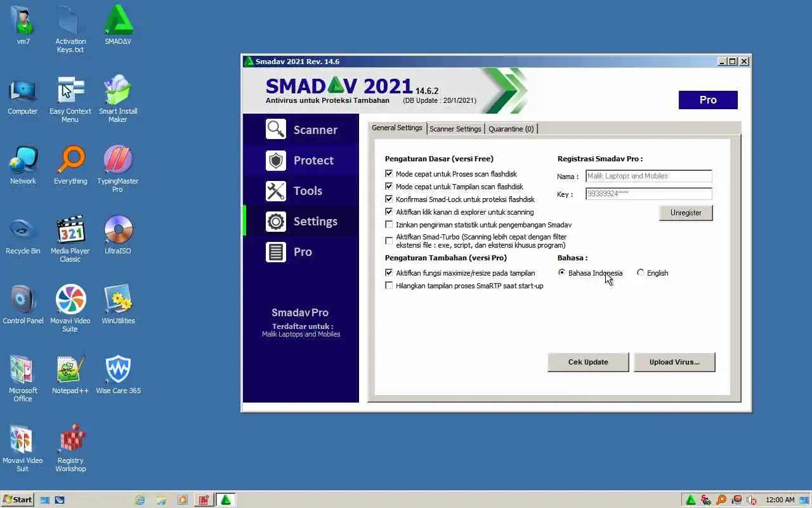Open the Pro list icon in sidebar
812x508 pixels.
tap(276, 251)
